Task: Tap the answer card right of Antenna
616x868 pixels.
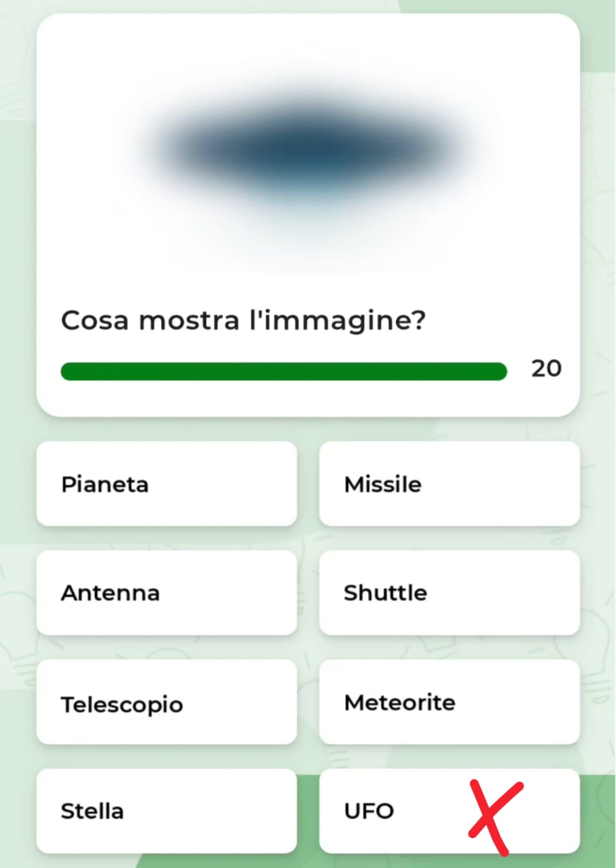Action: point(449,593)
